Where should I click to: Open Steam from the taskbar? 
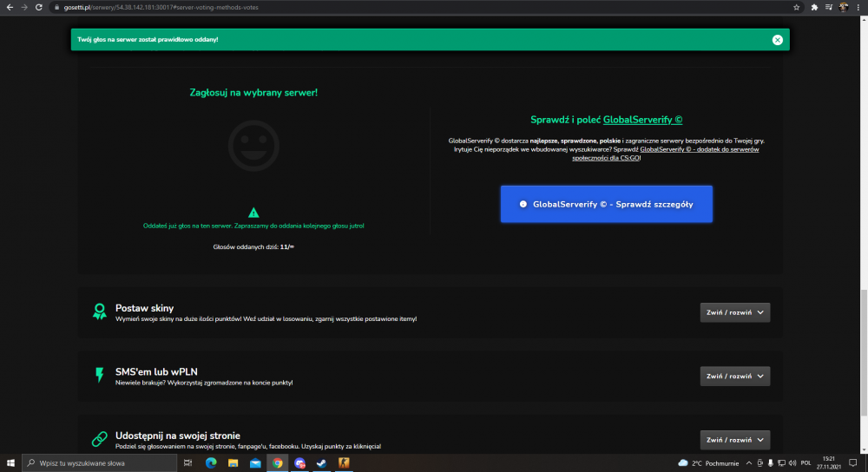coord(322,462)
